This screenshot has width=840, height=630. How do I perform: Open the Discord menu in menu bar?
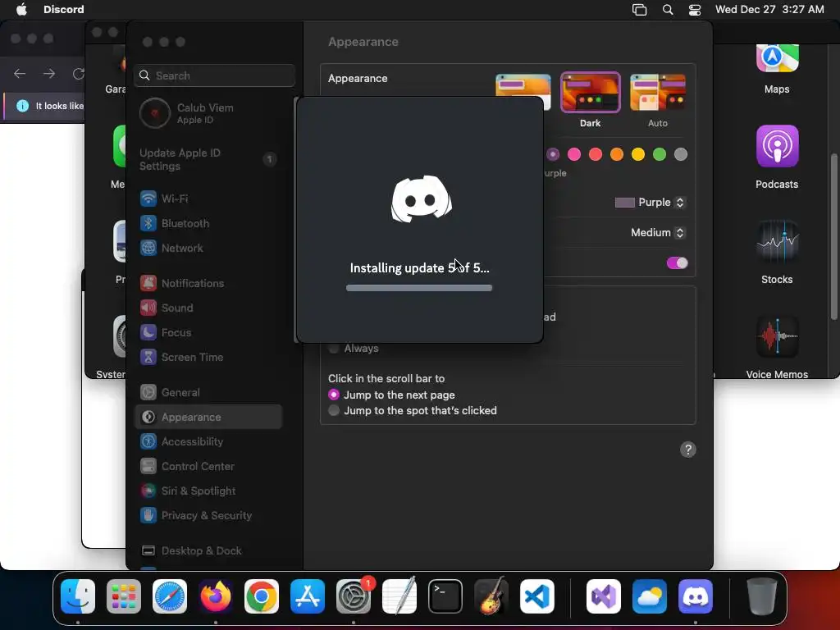pyautogui.click(x=64, y=10)
